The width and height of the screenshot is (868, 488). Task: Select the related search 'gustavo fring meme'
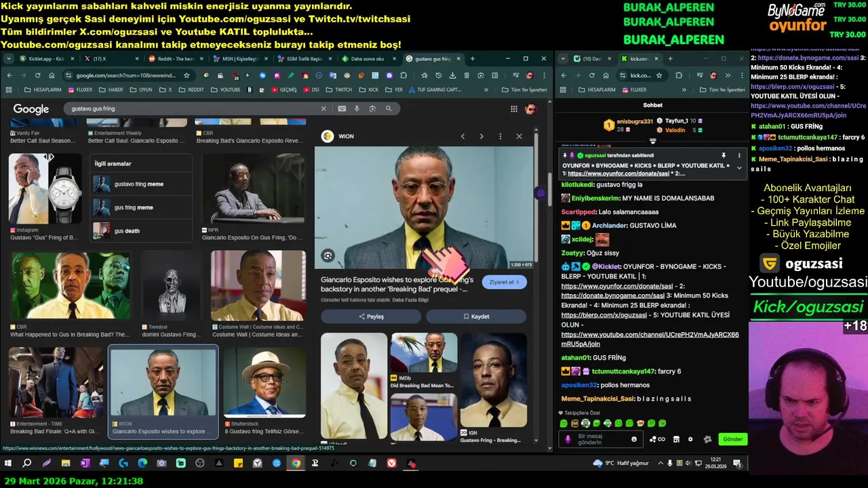pyautogui.click(x=141, y=184)
